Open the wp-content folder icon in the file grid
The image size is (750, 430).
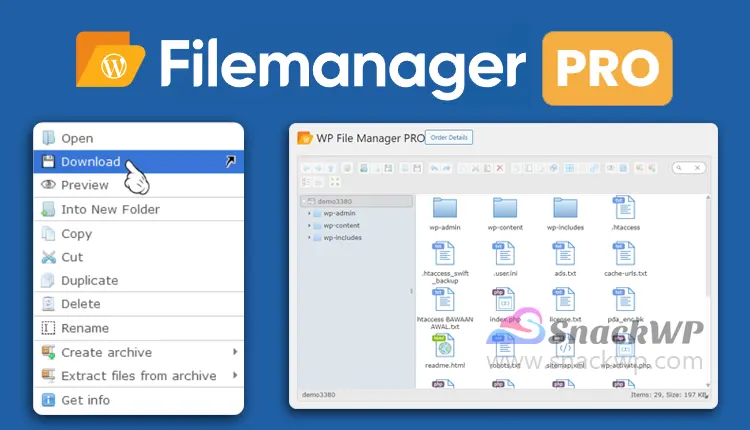pos(505,208)
